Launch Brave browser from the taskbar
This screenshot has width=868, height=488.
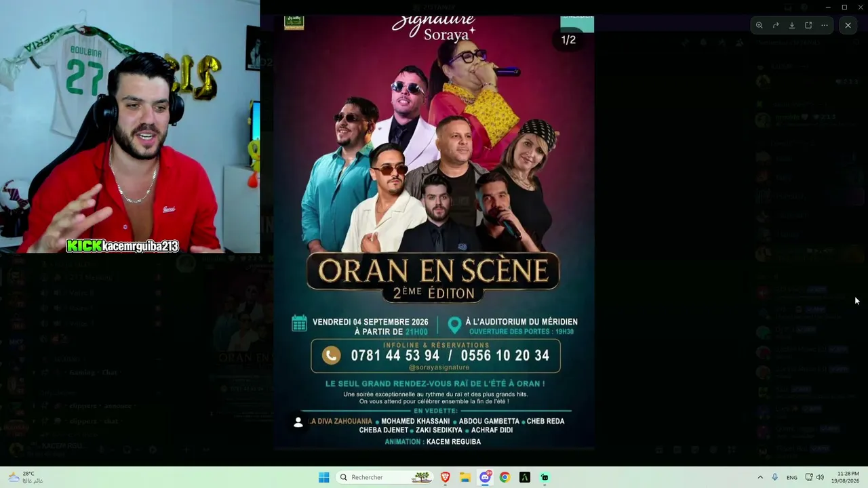[446, 477]
